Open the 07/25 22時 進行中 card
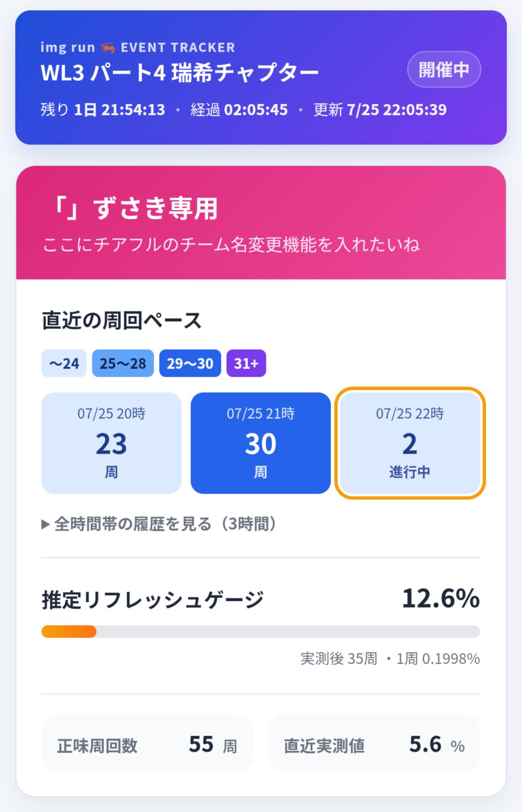 pyautogui.click(x=410, y=443)
